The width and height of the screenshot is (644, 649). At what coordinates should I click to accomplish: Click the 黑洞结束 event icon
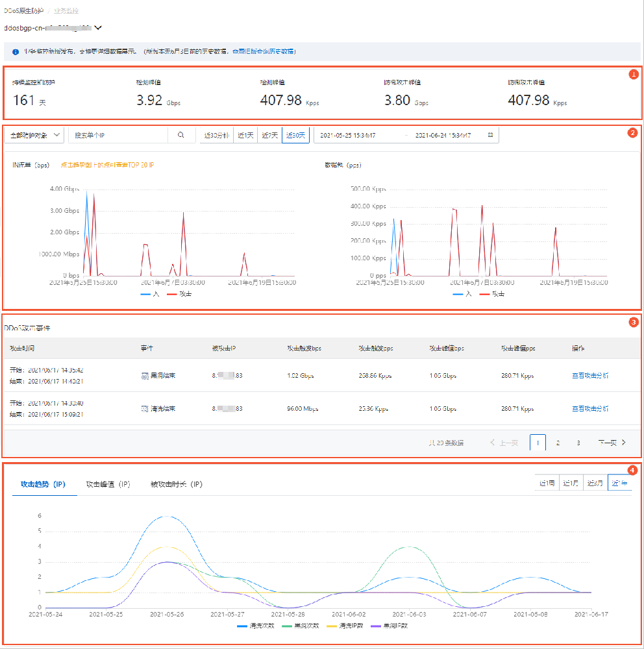tap(145, 376)
